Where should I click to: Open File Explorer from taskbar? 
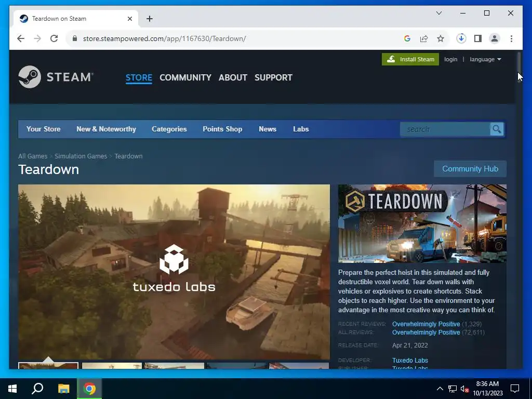tap(63, 389)
